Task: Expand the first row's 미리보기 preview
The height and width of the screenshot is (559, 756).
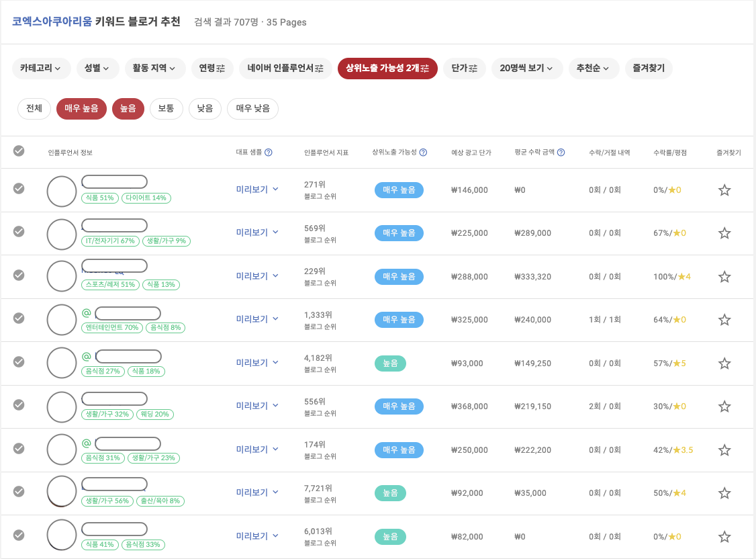Action: click(256, 189)
